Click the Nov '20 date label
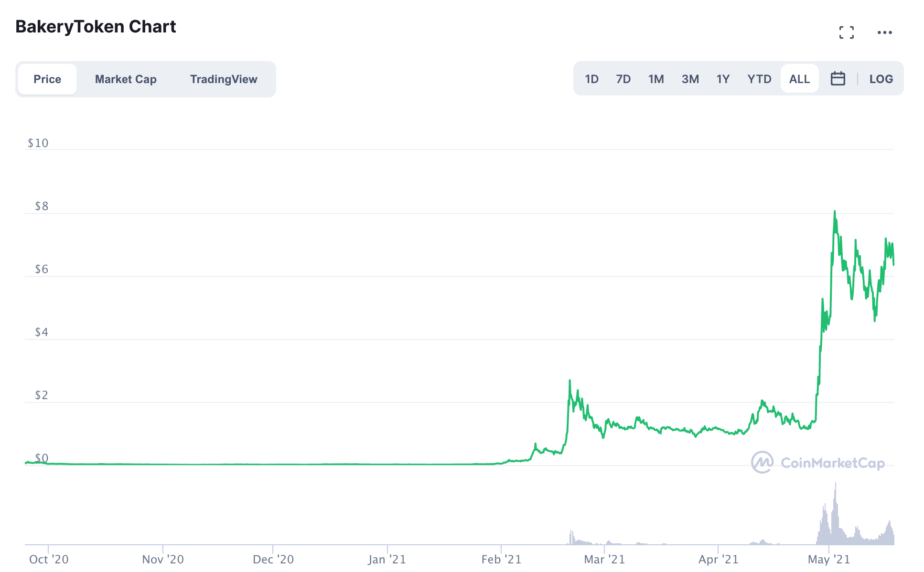Image resolution: width=924 pixels, height=572 pixels. pyautogui.click(x=163, y=559)
